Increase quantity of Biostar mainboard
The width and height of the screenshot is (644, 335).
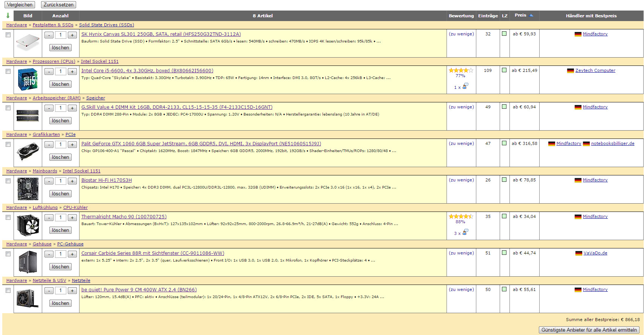click(x=72, y=181)
